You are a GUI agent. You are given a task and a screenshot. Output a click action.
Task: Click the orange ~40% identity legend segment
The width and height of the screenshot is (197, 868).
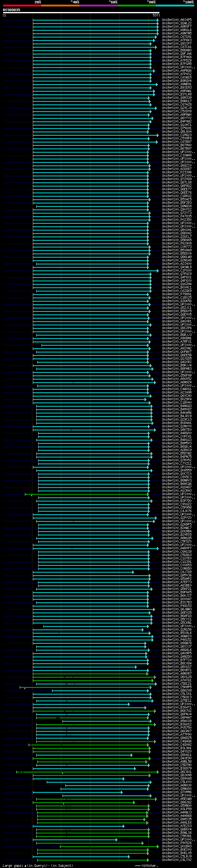[60, 6]
